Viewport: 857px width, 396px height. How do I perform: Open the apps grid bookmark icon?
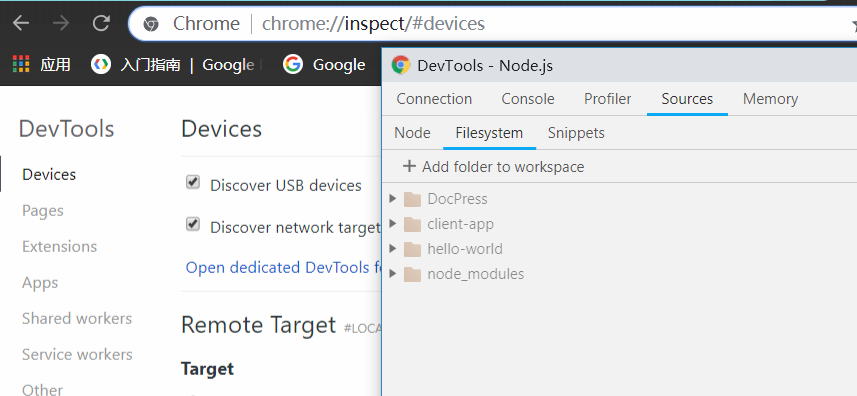pos(21,64)
